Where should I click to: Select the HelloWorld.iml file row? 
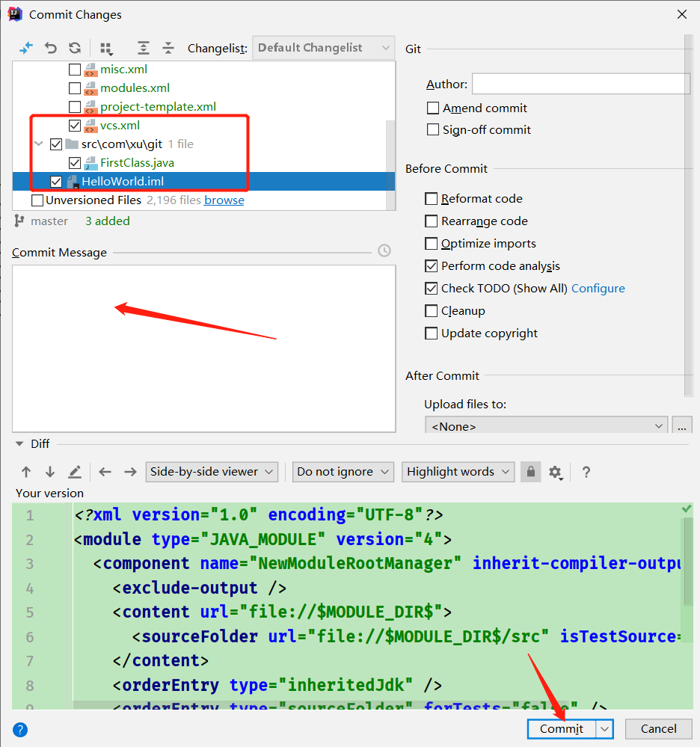pos(204,182)
